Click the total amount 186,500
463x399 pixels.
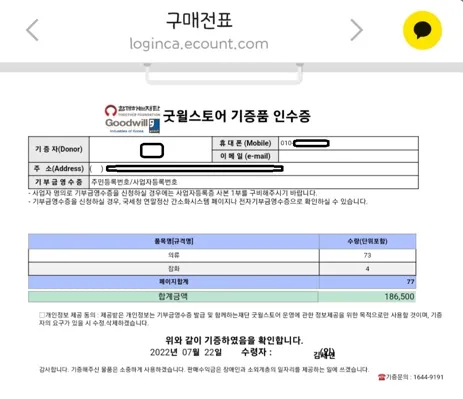[x=399, y=296]
